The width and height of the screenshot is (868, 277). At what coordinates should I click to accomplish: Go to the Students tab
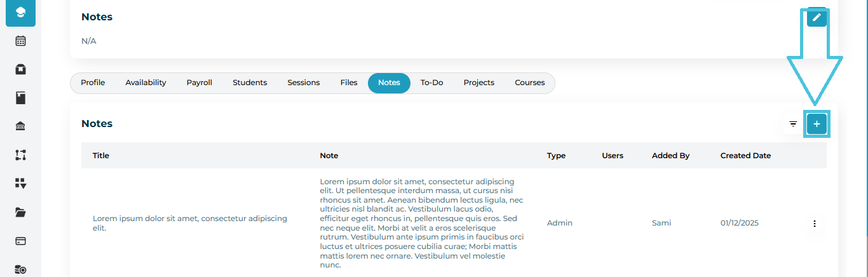[250, 83]
